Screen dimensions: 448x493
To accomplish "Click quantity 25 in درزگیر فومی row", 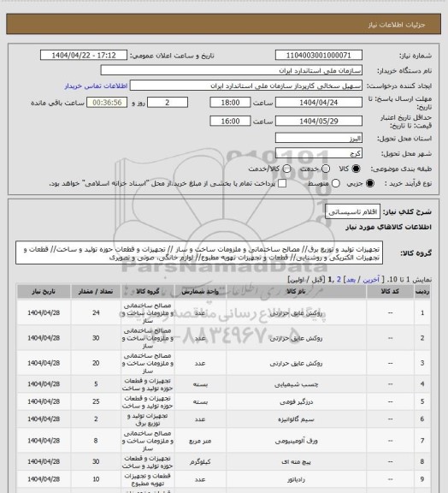I will click(x=96, y=401).
